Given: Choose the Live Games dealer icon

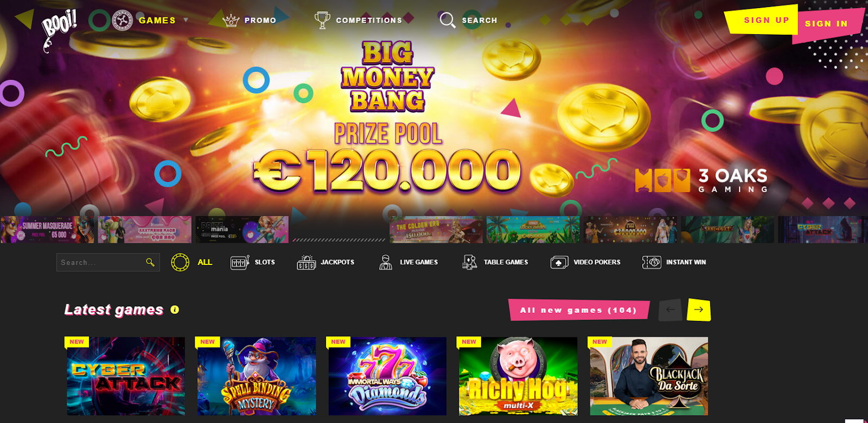Looking at the screenshot, I should (x=386, y=262).
